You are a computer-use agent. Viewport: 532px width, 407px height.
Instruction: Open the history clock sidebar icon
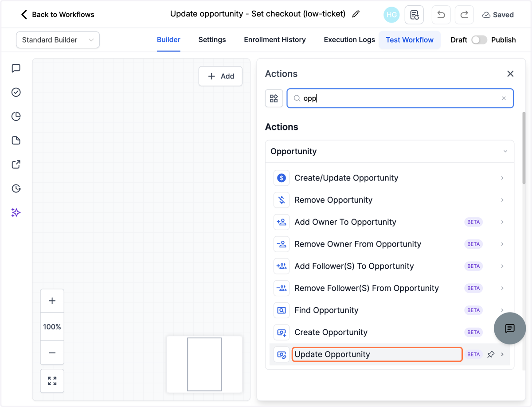(x=16, y=188)
